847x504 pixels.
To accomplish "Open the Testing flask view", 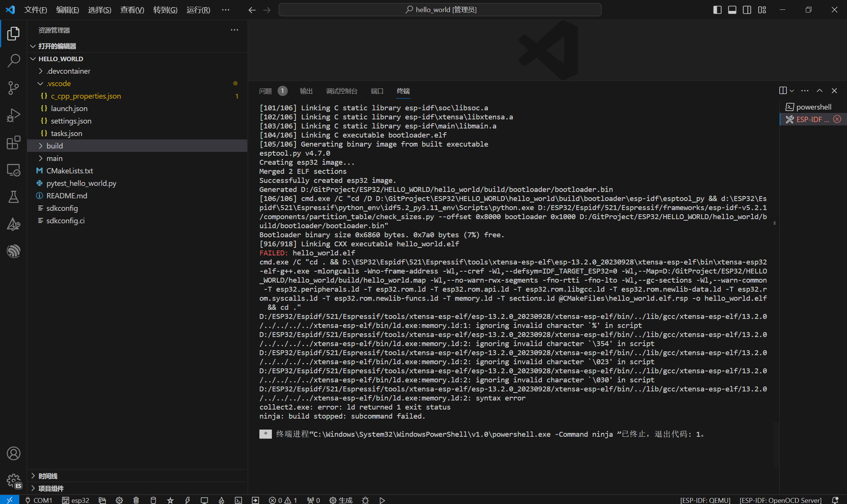I will pos(13,197).
